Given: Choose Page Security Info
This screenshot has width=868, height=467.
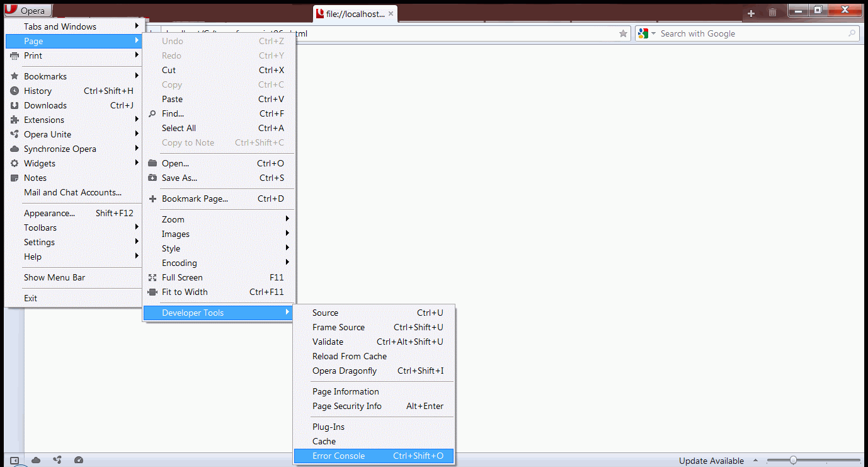Looking at the screenshot, I should pyautogui.click(x=374, y=406).
